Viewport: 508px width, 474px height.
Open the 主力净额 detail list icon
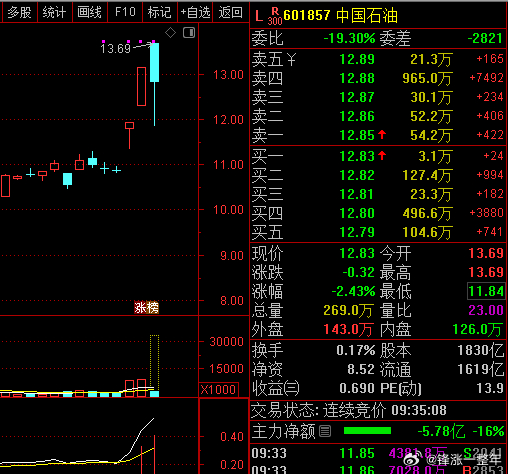(325, 431)
